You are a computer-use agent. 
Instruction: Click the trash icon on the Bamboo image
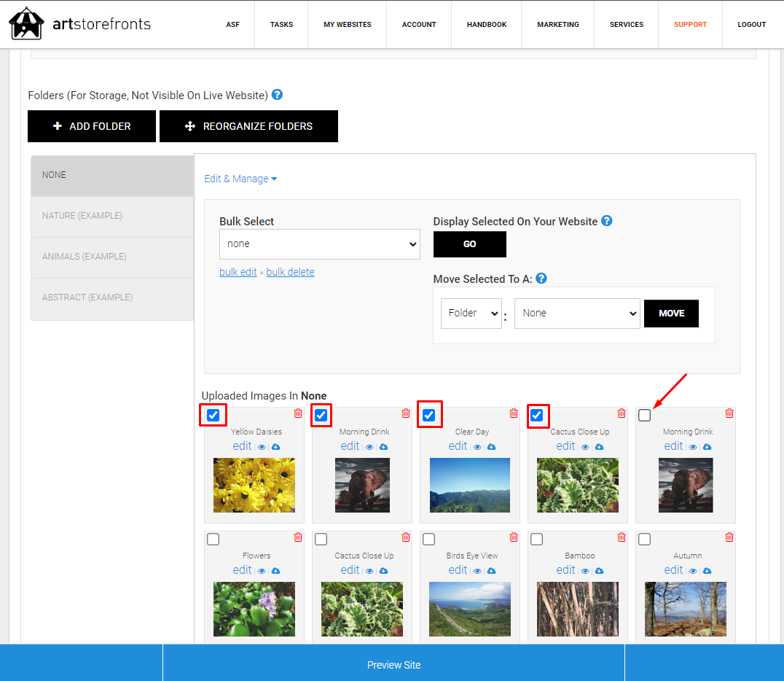pos(622,537)
